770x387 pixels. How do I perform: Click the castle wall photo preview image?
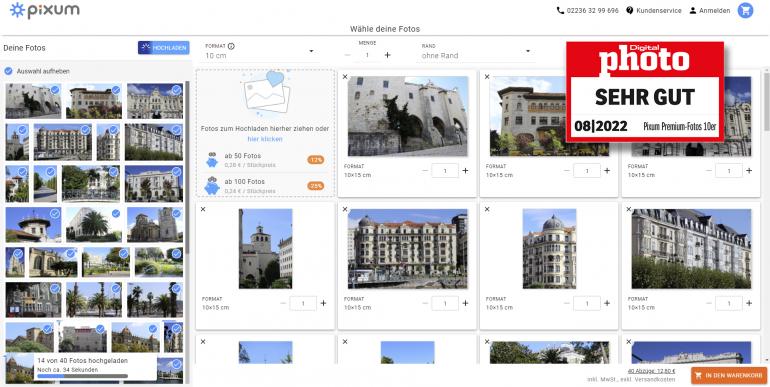click(x=408, y=116)
